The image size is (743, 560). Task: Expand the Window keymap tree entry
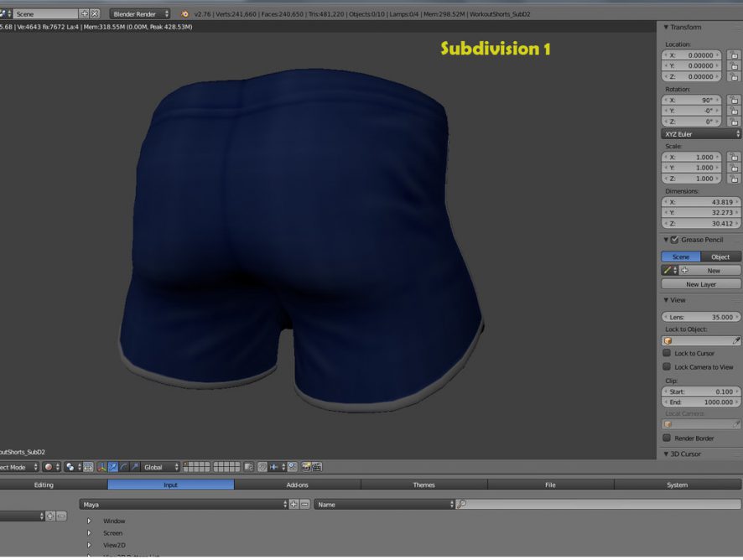click(x=89, y=521)
